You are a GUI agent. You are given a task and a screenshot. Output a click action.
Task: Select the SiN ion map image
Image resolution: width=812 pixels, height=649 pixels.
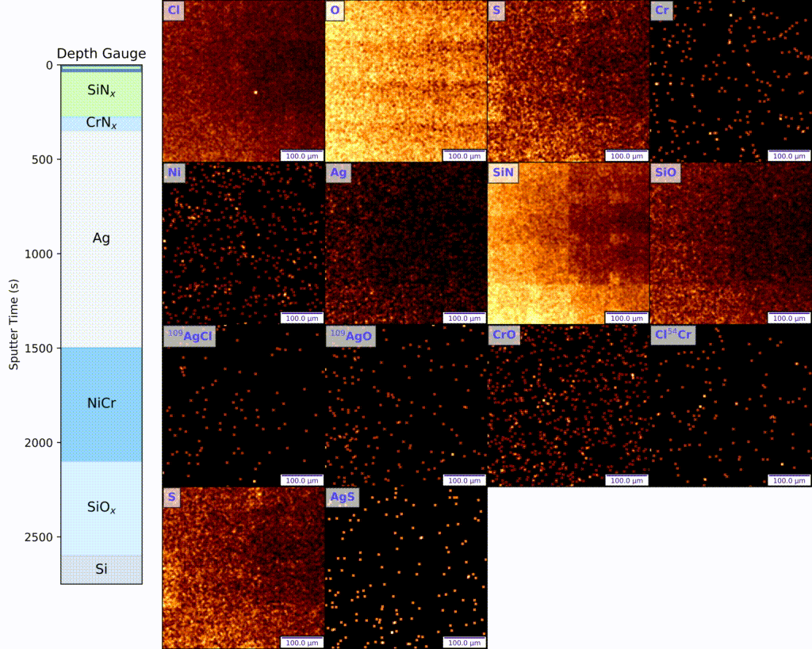(568, 243)
